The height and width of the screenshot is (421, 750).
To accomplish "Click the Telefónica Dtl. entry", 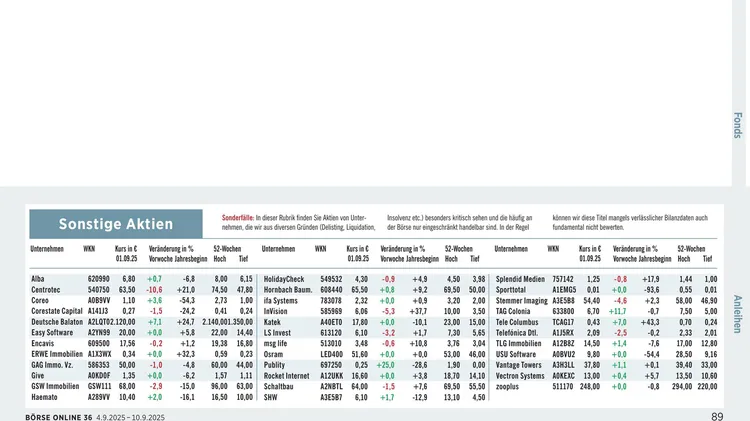I will click(517, 332).
